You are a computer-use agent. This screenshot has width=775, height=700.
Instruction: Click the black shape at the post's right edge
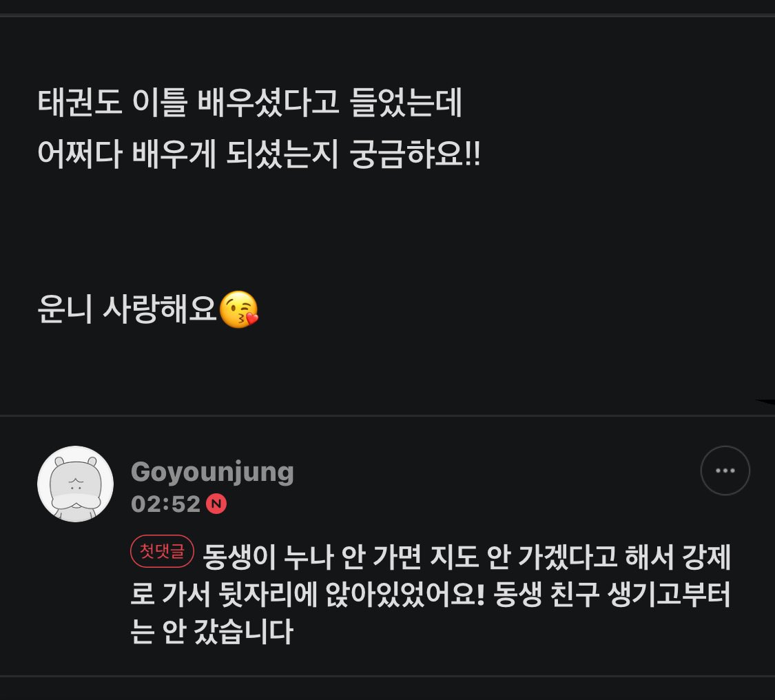pos(765,402)
